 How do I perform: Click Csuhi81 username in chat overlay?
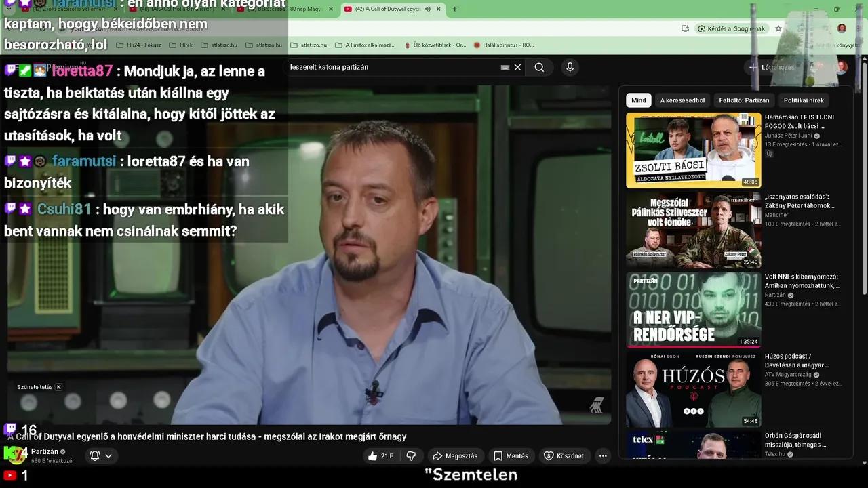click(64, 209)
